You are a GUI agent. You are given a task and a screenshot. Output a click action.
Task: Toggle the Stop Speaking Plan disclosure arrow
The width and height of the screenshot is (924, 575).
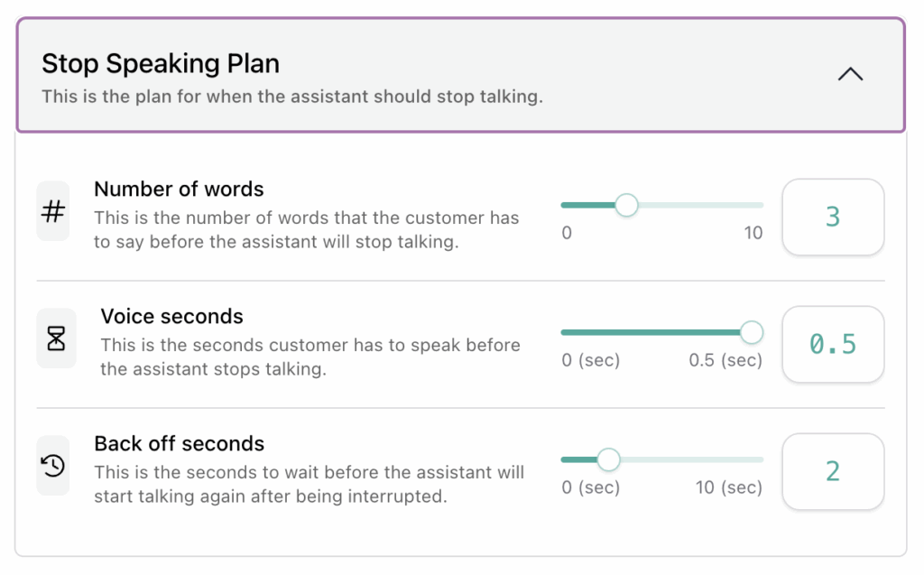(849, 74)
